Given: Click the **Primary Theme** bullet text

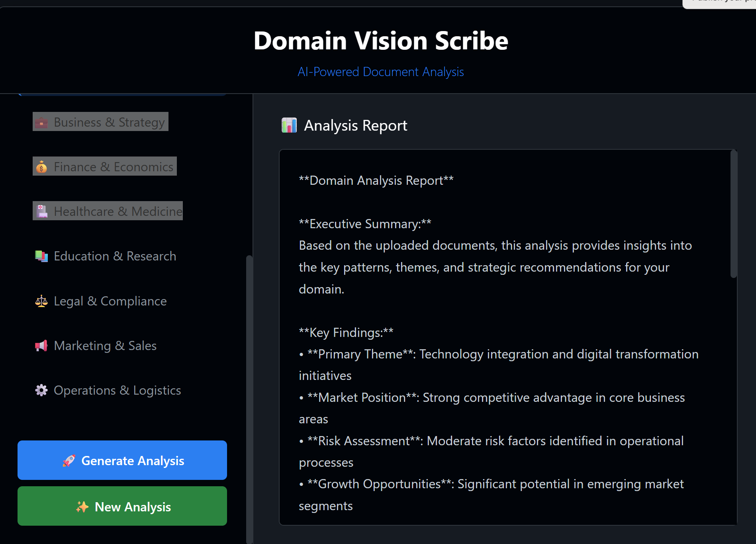Looking at the screenshot, I should [x=499, y=365].
